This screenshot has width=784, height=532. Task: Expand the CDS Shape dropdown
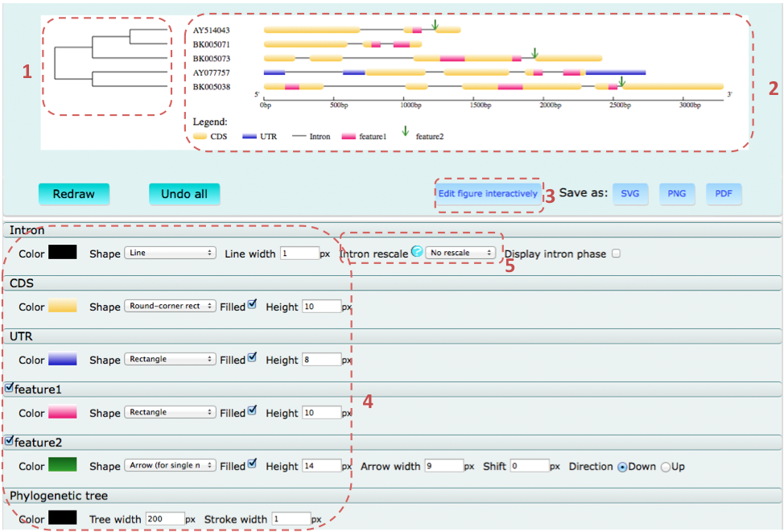pos(171,306)
